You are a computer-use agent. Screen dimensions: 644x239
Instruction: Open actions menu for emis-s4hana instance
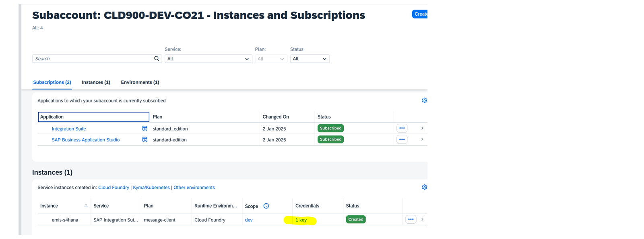[x=411, y=219]
